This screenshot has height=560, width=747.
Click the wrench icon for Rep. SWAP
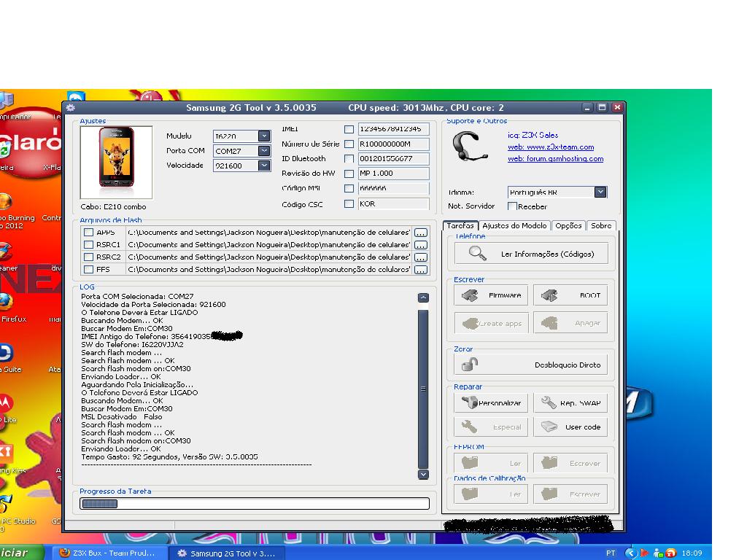(549, 402)
